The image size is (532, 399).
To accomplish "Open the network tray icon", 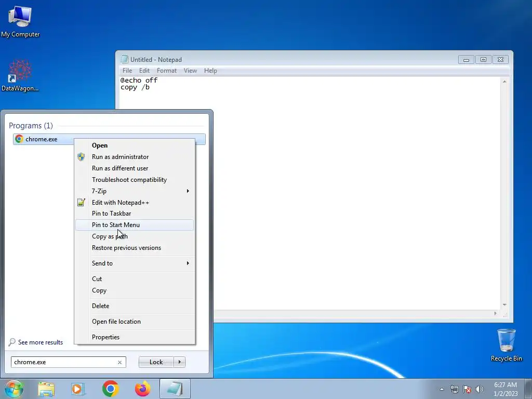I will click(454, 389).
